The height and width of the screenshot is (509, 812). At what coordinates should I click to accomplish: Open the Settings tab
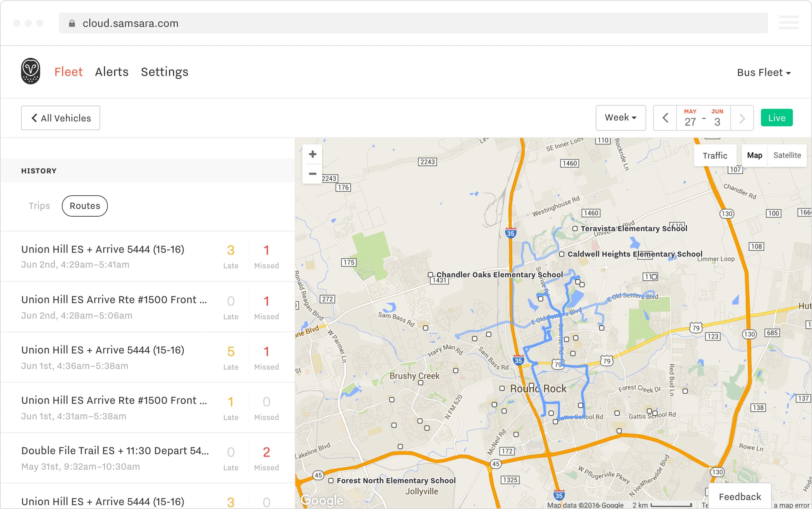[165, 72]
